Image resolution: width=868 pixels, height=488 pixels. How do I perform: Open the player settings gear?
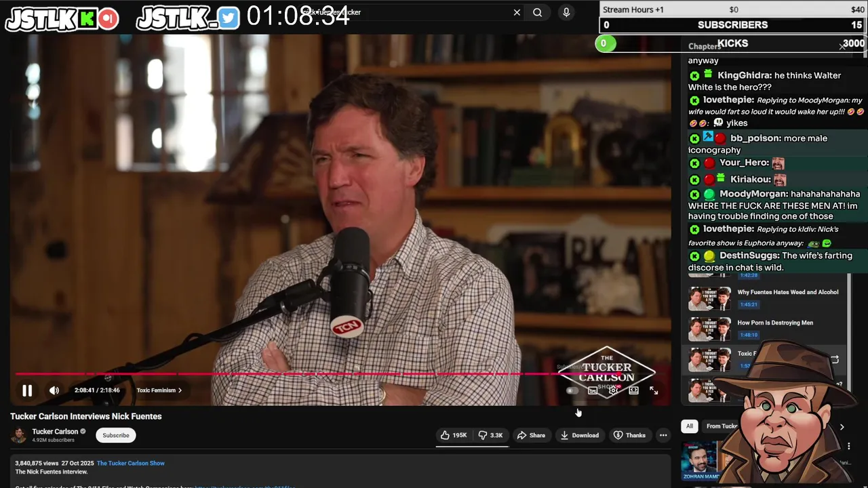pos(613,390)
